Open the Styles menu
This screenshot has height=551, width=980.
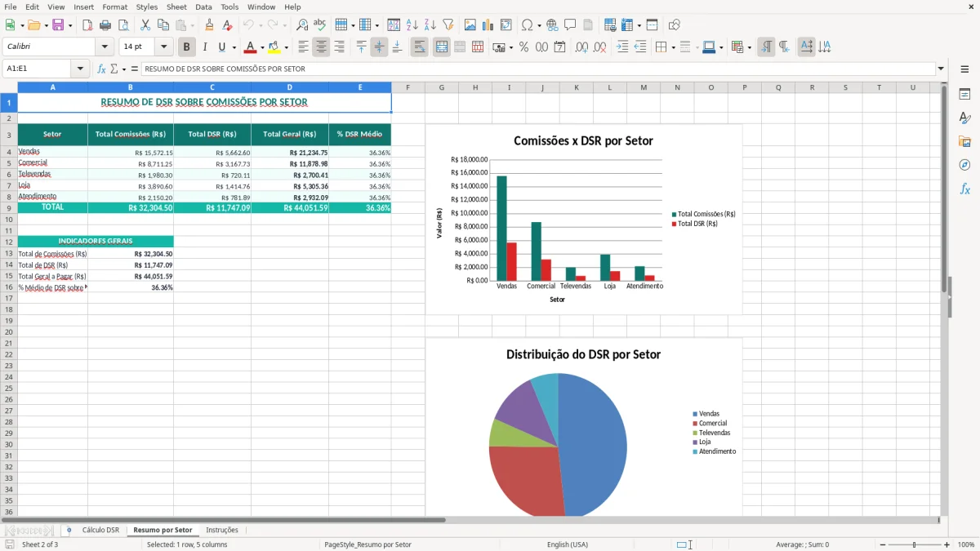pyautogui.click(x=147, y=7)
